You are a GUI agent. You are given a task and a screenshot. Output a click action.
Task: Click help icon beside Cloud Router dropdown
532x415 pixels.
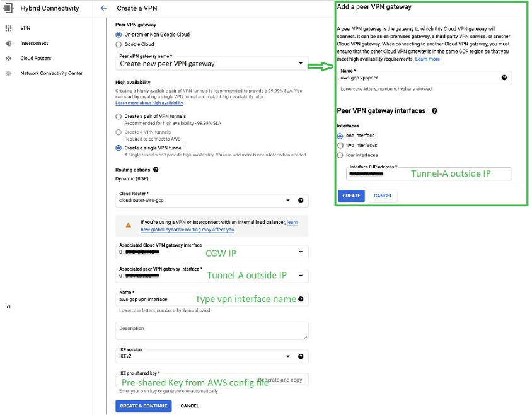[301, 201]
